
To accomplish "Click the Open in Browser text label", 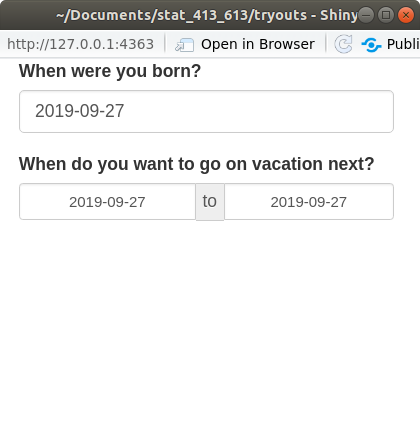I will pyautogui.click(x=258, y=44).
